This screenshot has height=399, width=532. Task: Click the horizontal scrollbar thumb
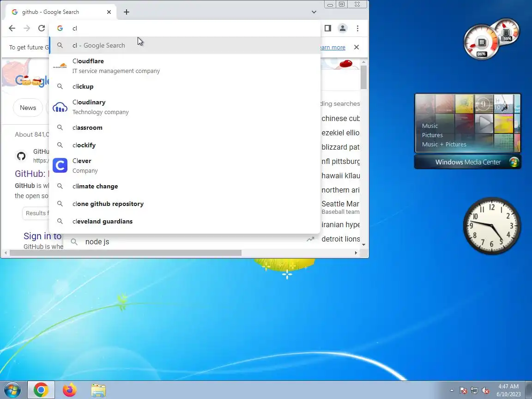[x=126, y=253]
